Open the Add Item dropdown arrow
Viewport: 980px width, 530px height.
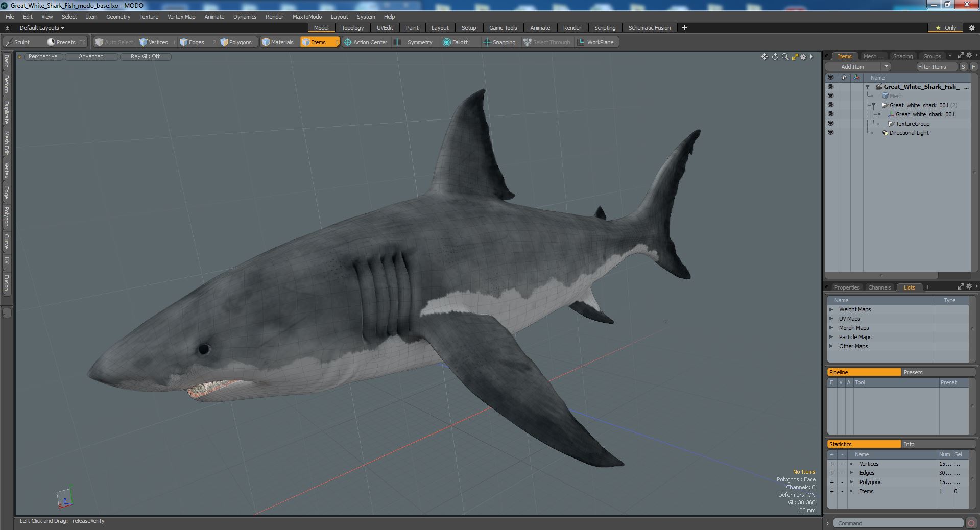(886, 67)
